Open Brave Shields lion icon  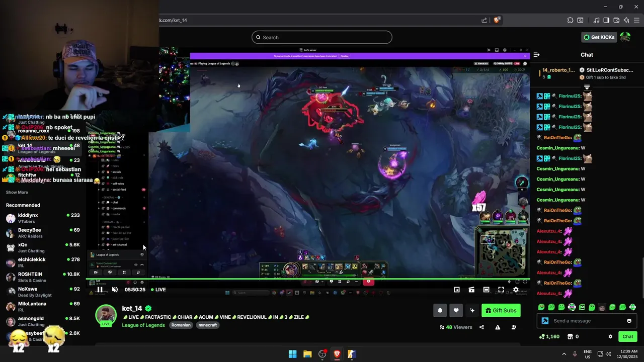[497, 20]
